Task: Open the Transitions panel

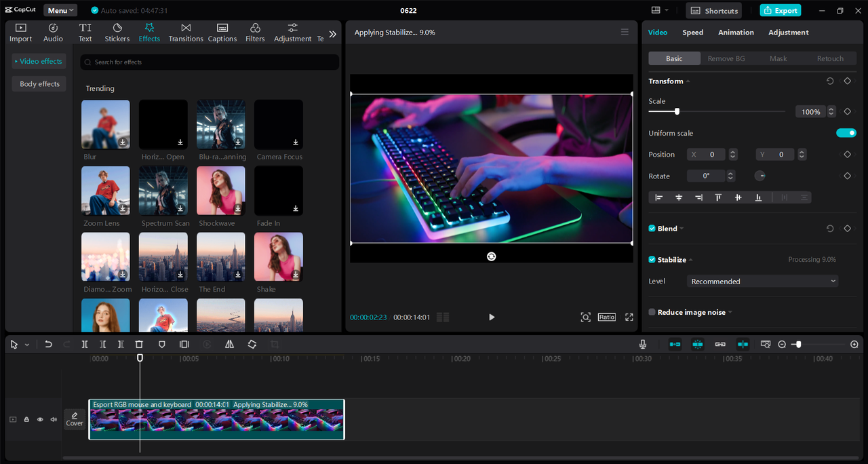Action: (x=186, y=33)
